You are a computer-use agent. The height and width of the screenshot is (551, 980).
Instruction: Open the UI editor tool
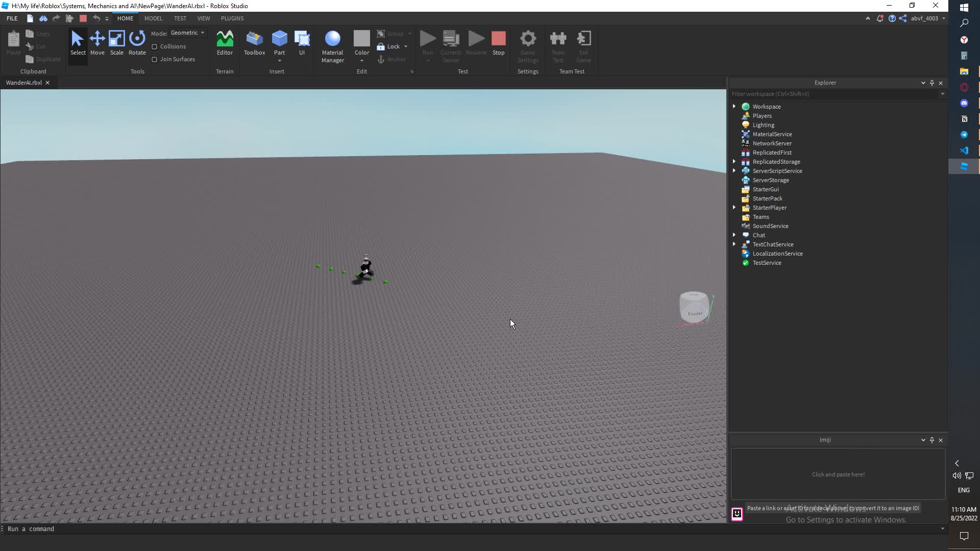[x=302, y=43]
